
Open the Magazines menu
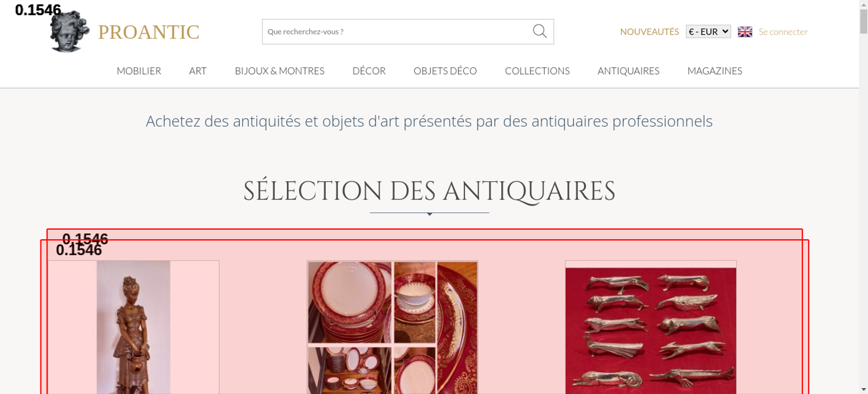click(715, 71)
